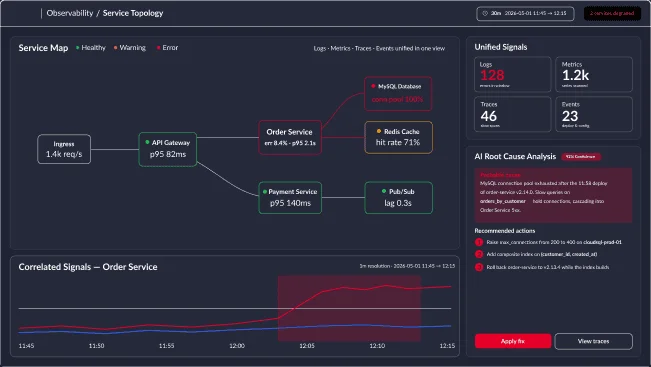Click the View traces button

[594, 341]
